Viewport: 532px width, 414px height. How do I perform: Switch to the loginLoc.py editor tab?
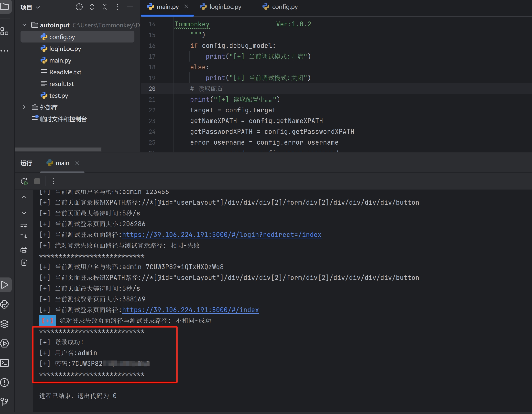pyautogui.click(x=221, y=7)
